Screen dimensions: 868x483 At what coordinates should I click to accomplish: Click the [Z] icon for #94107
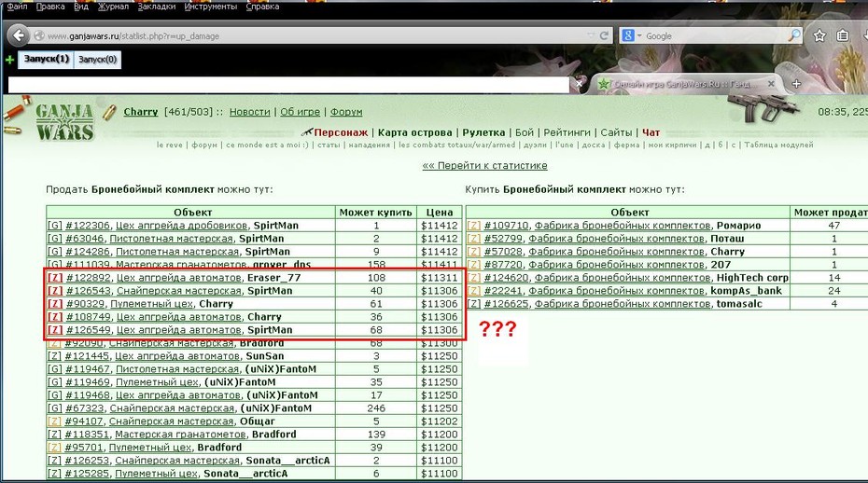54,421
